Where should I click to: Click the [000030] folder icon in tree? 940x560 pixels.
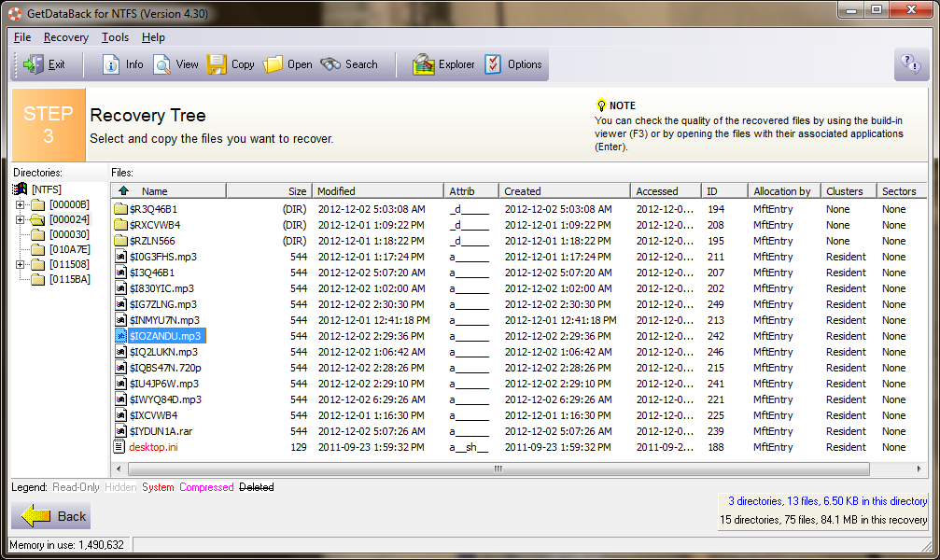tap(37, 234)
